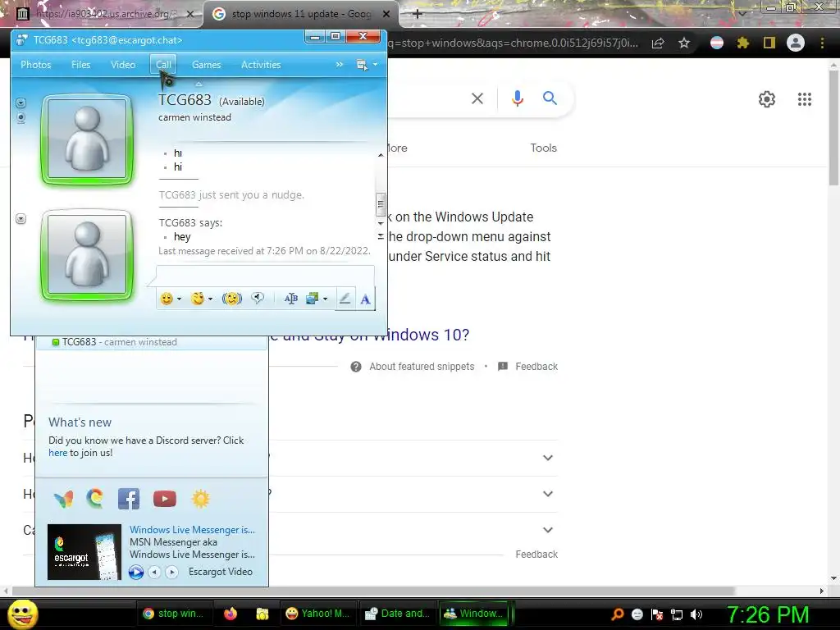Click the voice clip speech bubble icon
The width and height of the screenshot is (840, 630).
[x=258, y=298]
